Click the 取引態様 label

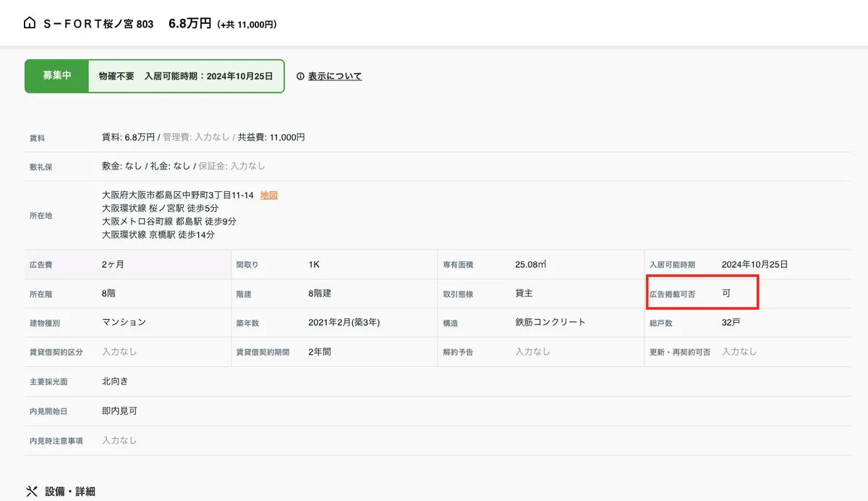click(x=458, y=295)
